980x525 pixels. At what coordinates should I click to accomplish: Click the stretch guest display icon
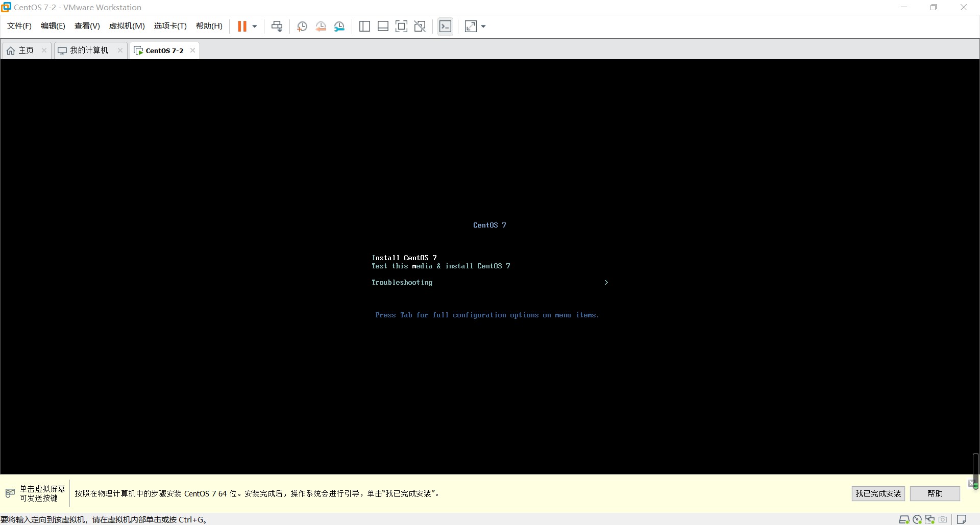(471, 27)
